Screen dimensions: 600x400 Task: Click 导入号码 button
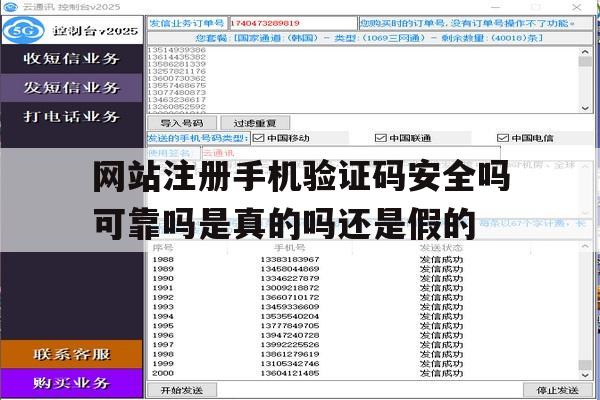(x=182, y=123)
